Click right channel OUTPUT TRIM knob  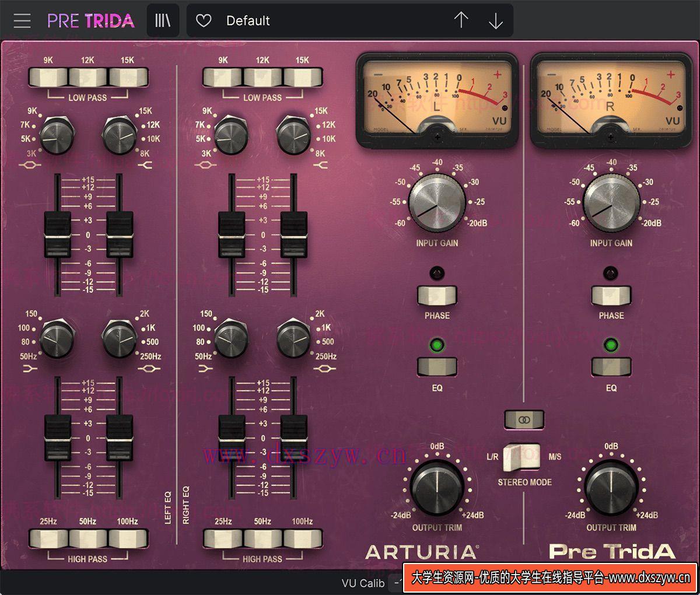(611, 489)
